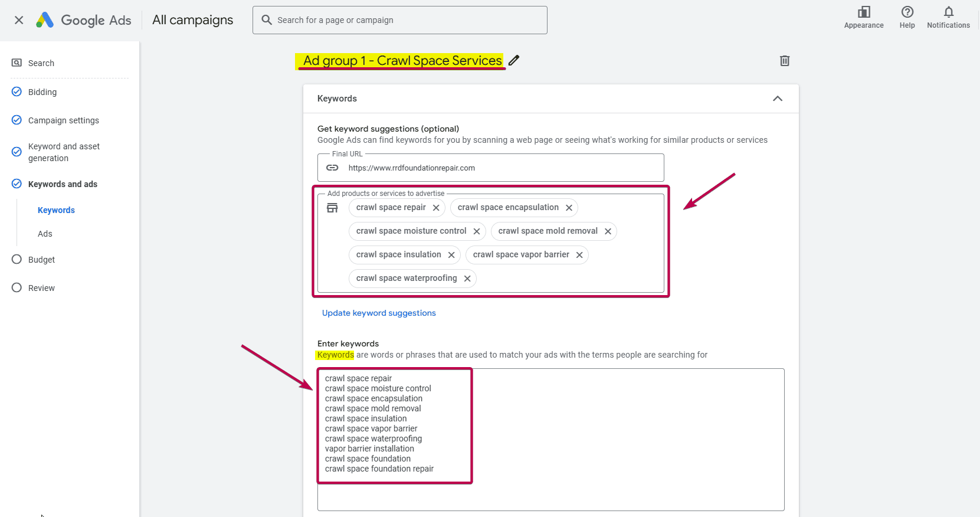
Task: Delete ad group with trash icon
Action: pyautogui.click(x=784, y=61)
